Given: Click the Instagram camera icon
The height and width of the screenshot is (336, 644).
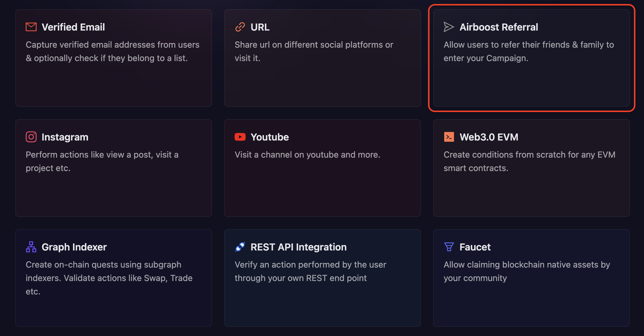Looking at the screenshot, I should [31, 137].
